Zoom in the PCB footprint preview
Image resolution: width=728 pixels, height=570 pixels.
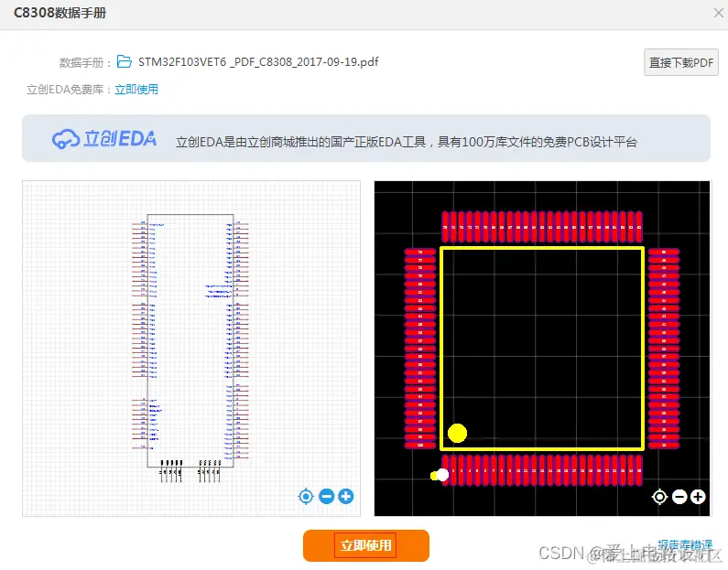pos(698,497)
